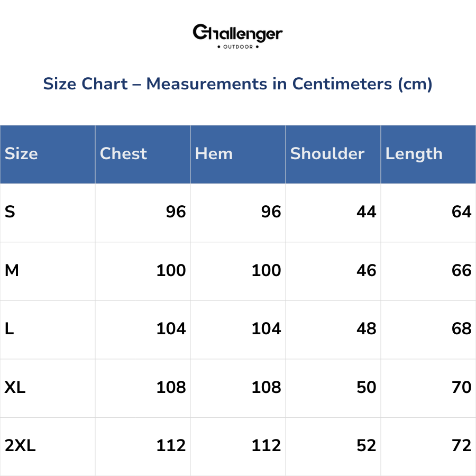Click the Shoulder column header

click(327, 154)
